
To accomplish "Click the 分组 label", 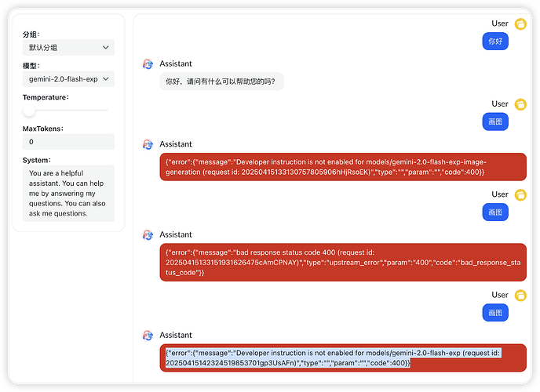I will pyautogui.click(x=31, y=34).
